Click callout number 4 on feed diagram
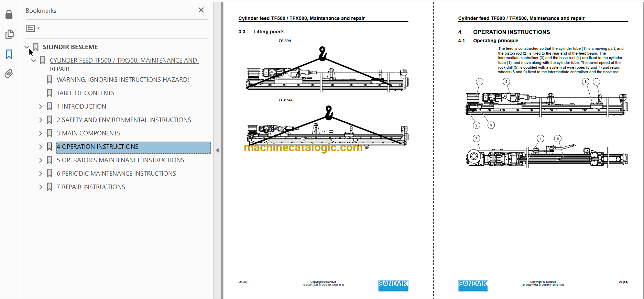Viewport: 644px width, 299px height. [x=479, y=82]
